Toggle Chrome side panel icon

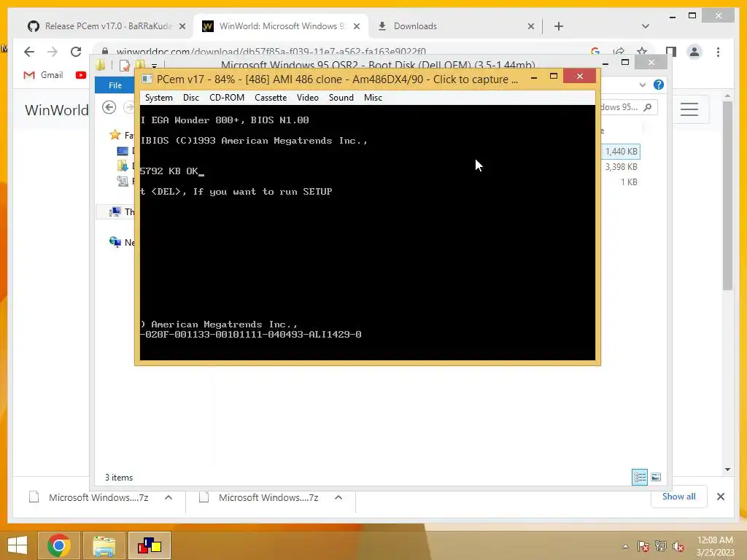(x=671, y=52)
